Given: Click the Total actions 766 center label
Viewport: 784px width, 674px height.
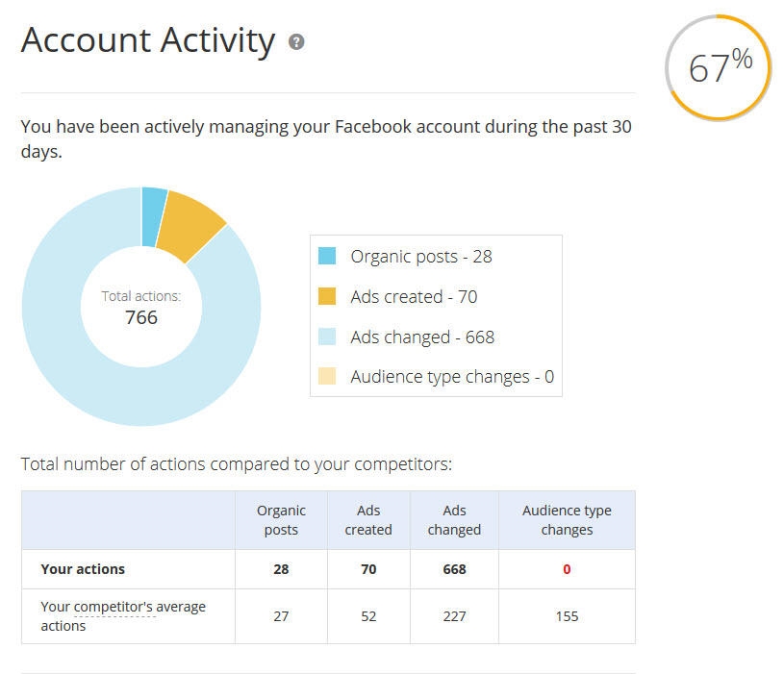Looking at the screenshot, I should [x=141, y=308].
